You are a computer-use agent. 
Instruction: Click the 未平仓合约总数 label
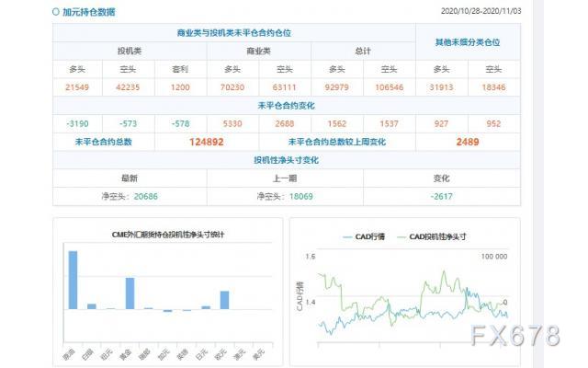click(x=104, y=142)
